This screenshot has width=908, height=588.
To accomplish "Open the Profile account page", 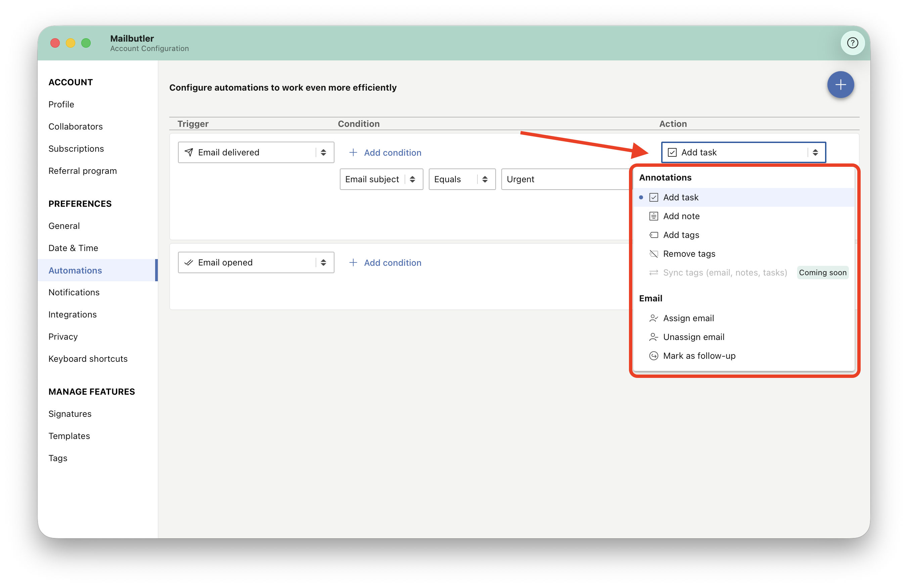I will 61,104.
